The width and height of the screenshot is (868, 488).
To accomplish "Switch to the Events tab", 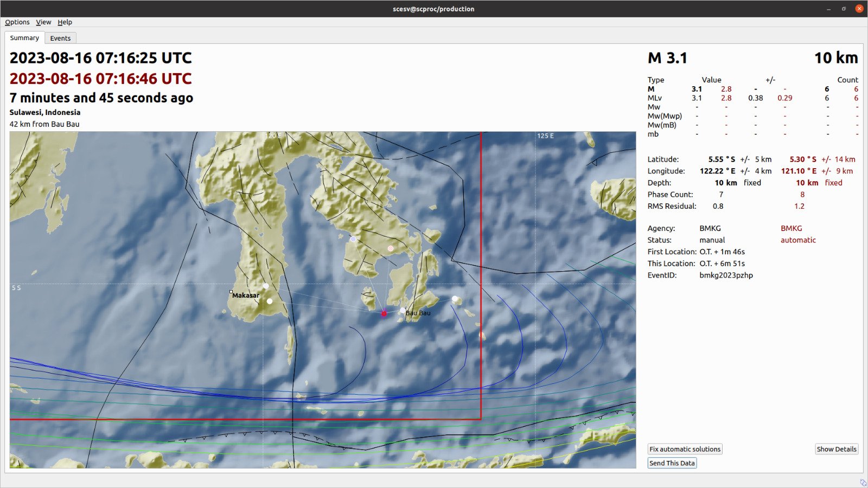I will click(60, 38).
